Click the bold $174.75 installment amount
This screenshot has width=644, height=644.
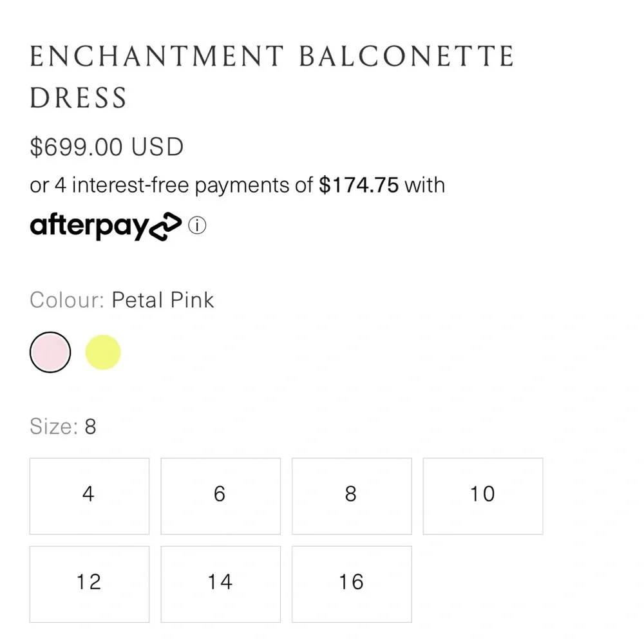[359, 185]
